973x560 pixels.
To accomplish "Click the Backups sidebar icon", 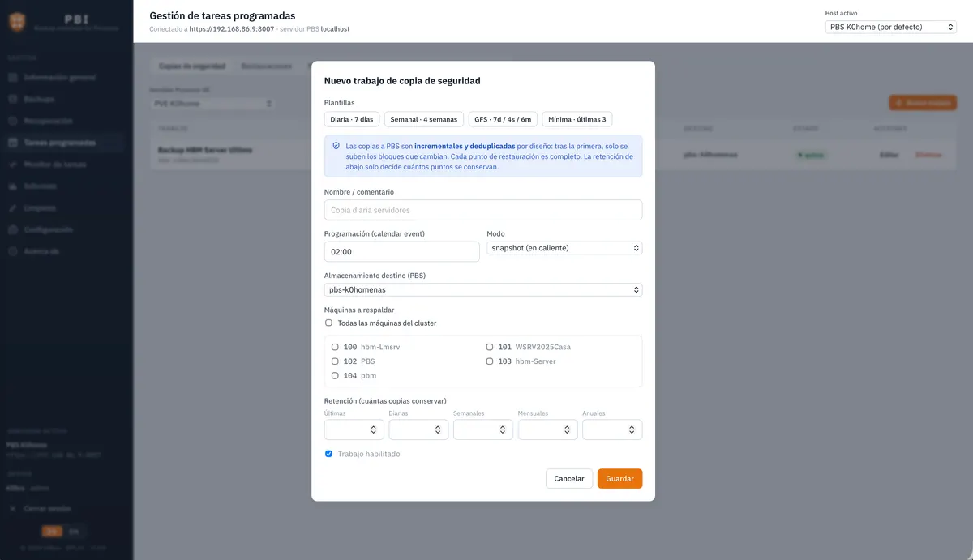I will pos(13,99).
